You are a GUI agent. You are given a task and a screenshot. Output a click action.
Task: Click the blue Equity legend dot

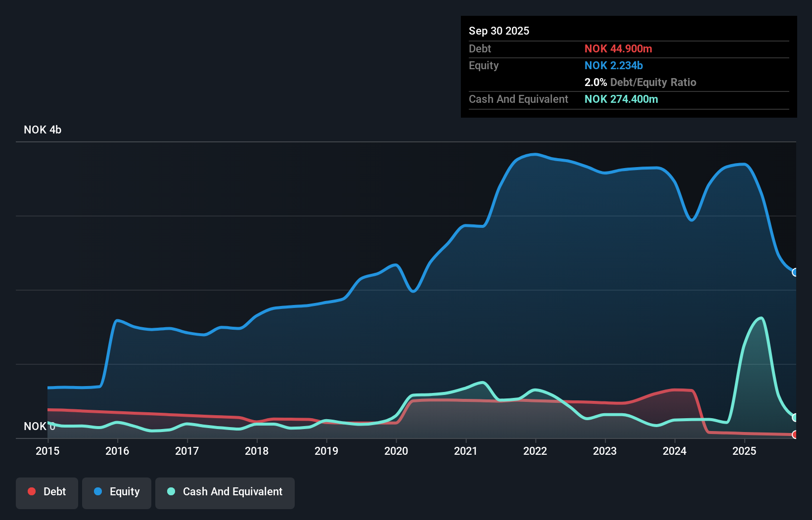pos(98,491)
